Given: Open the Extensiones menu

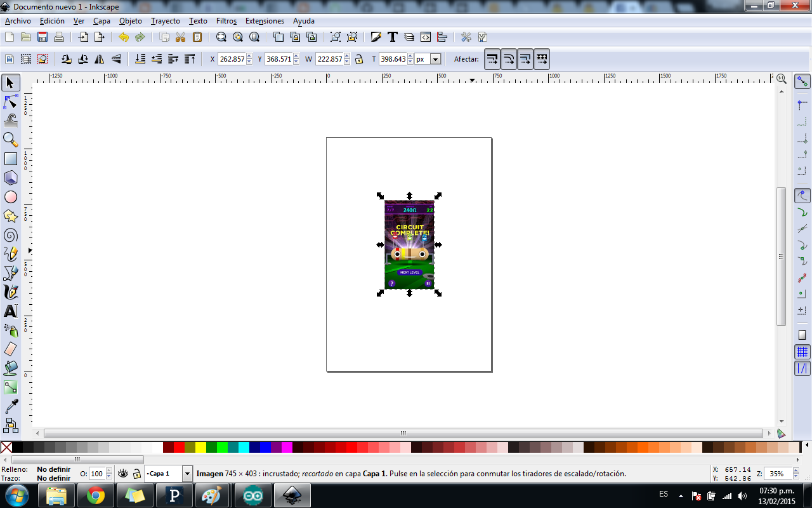Looking at the screenshot, I should 265,21.
